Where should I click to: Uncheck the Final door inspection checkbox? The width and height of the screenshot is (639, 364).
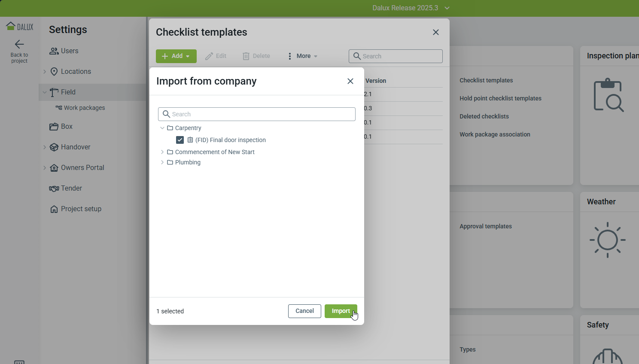point(180,140)
